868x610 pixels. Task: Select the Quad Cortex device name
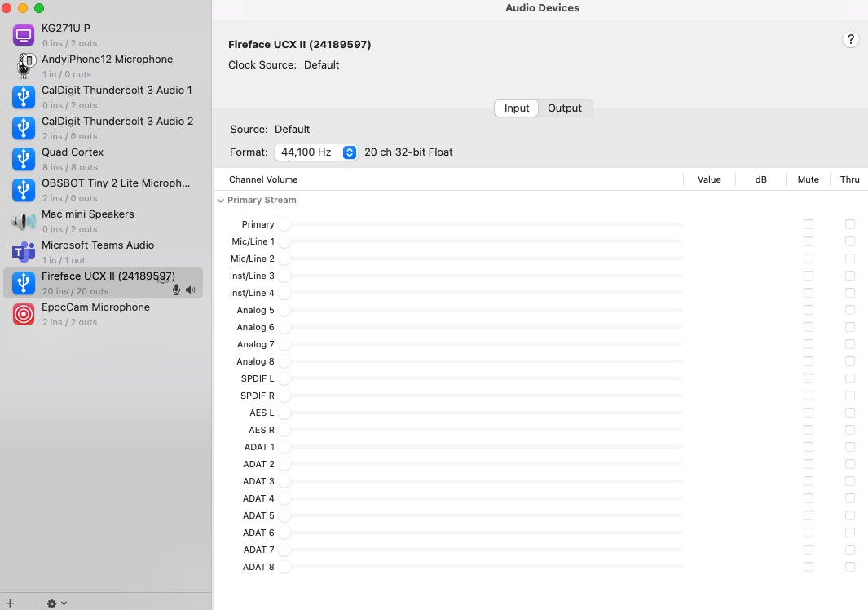73,152
